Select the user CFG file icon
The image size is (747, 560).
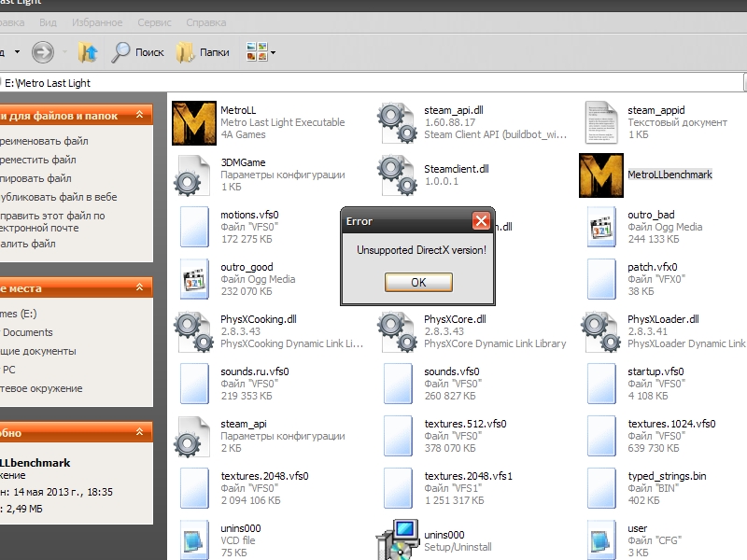click(x=601, y=540)
